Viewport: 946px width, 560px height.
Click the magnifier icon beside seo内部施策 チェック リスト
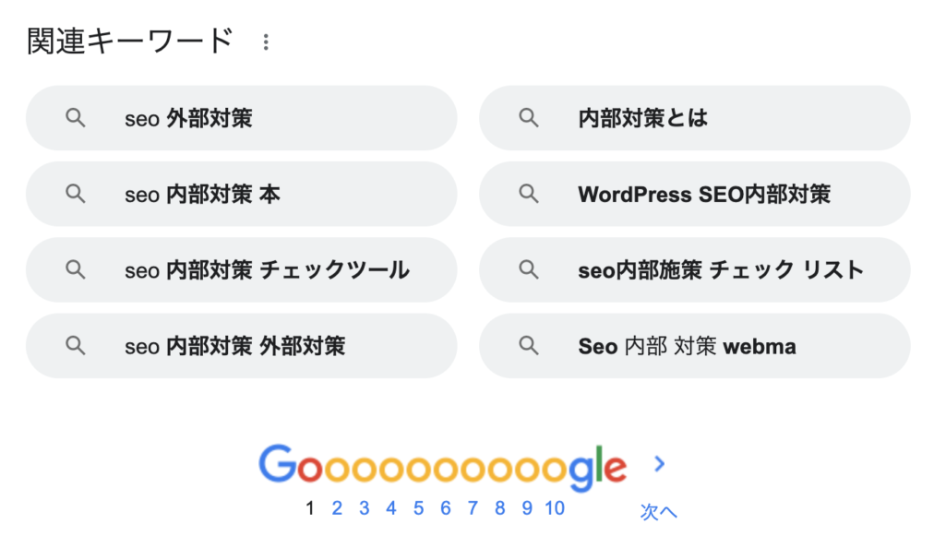(528, 269)
